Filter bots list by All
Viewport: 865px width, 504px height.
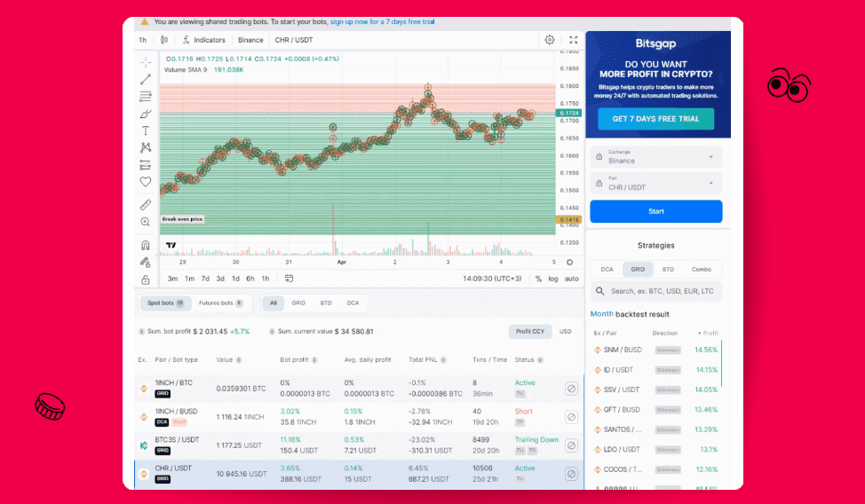[273, 303]
